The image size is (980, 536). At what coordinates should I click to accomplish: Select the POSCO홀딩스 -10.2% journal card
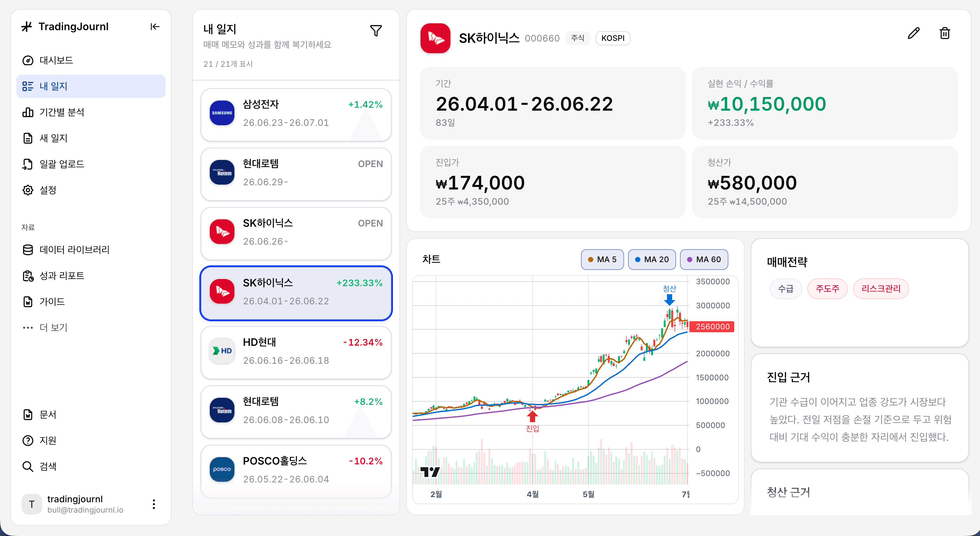[x=296, y=471]
